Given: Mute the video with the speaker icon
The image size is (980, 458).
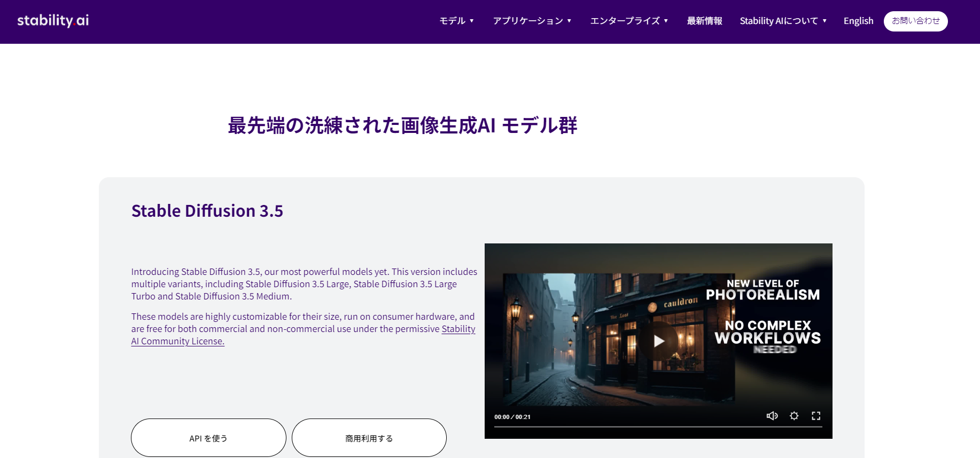Looking at the screenshot, I should point(772,416).
